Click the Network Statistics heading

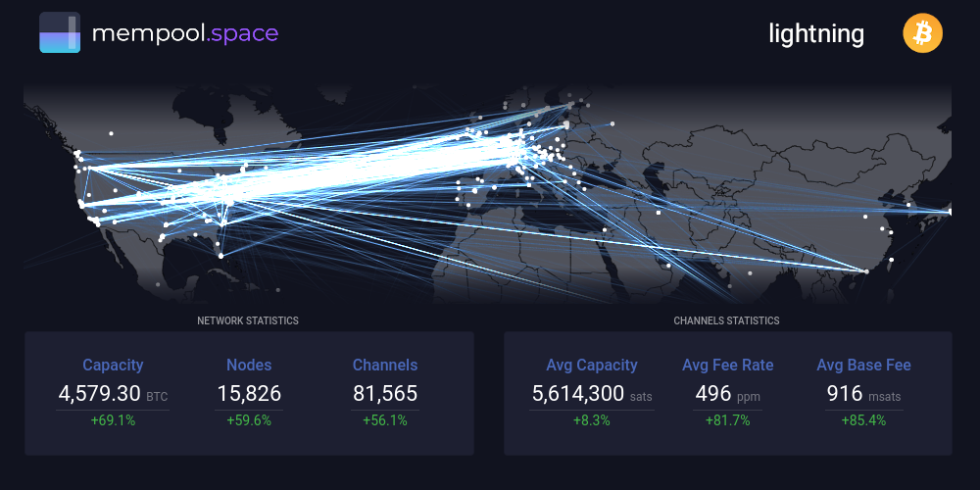click(x=248, y=320)
